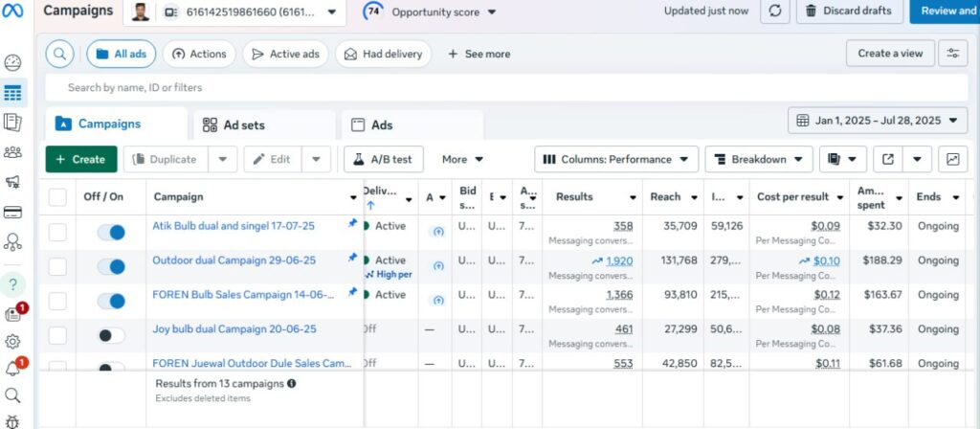Image resolution: width=980 pixels, height=429 pixels.
Task: Click the refresh data icon
Action: coord(774,11)
